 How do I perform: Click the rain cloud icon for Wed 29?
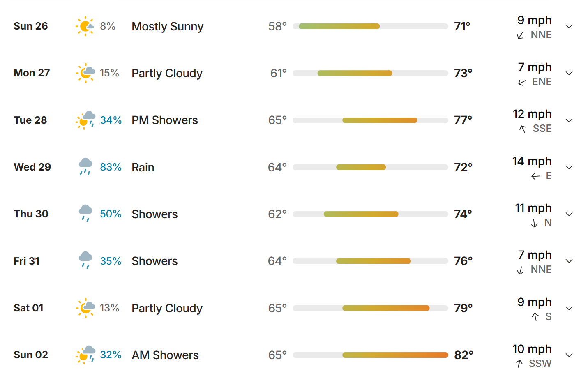(x=85, y=167)
